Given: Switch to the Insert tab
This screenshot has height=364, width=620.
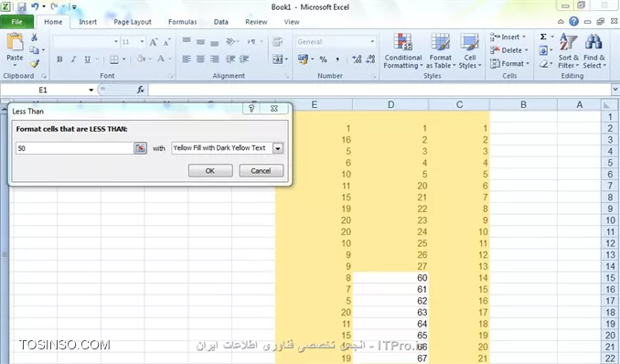Looking at the screenshot, I should tap(88, 22).
